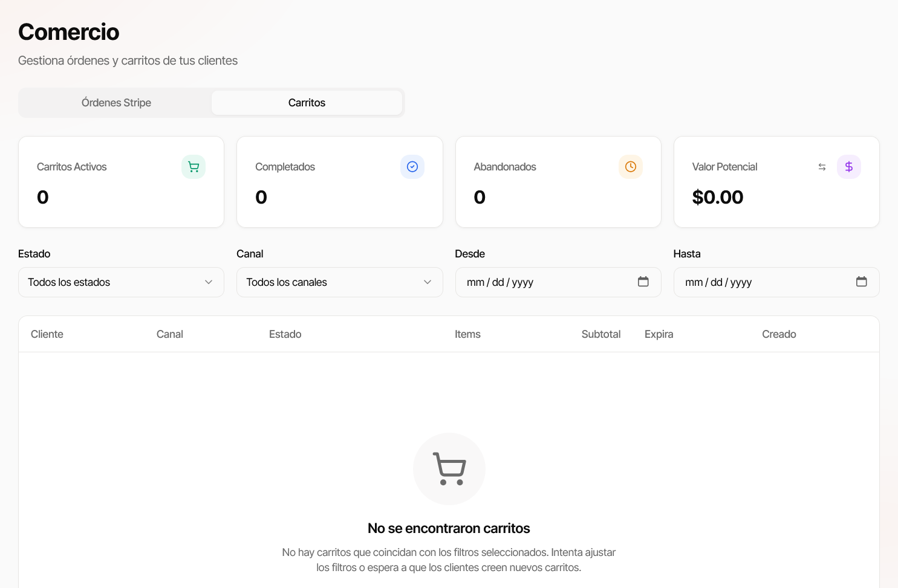Click the Completados card label

[x=285, y=167]
